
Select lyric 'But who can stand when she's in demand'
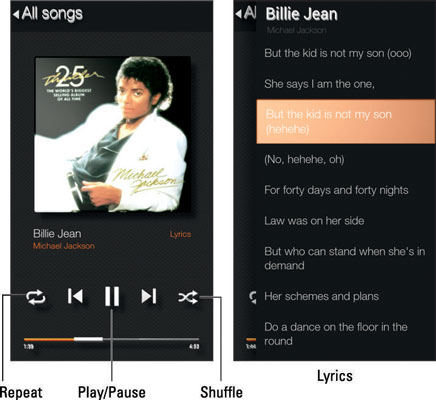click(346, 258)
